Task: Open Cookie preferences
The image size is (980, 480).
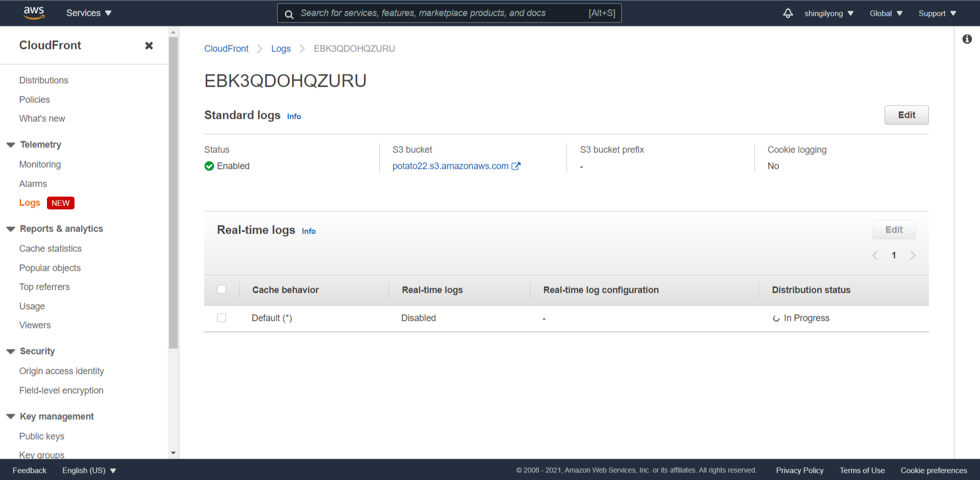Action: click(934, 470)
